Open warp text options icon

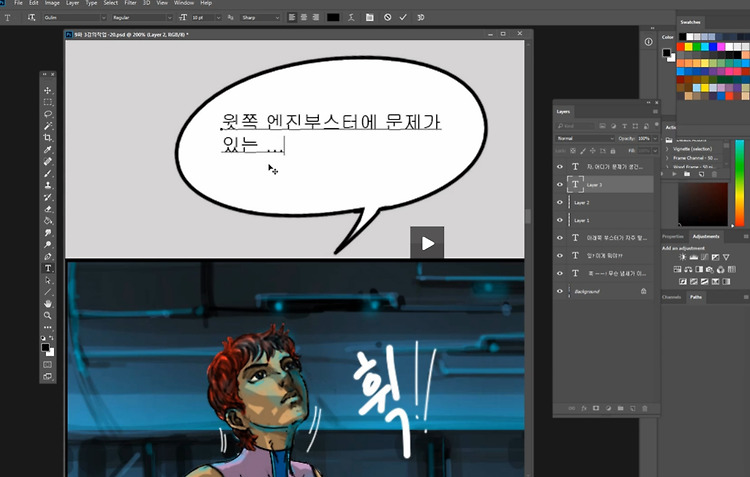click(351, 18)
